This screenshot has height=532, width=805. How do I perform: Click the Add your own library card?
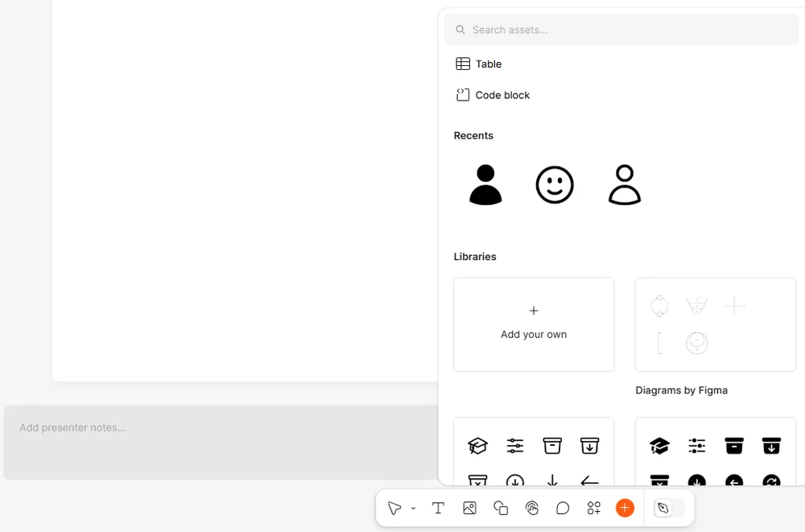coord(534,324)
